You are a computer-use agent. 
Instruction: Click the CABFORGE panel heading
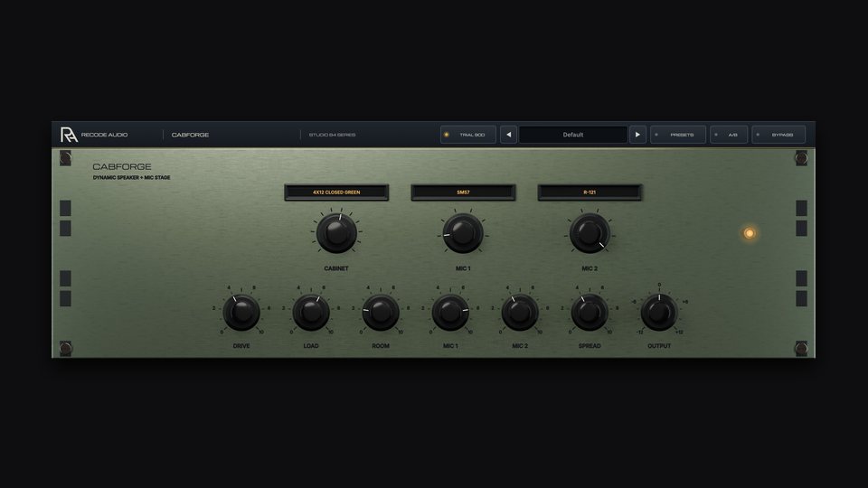[122, 166]
